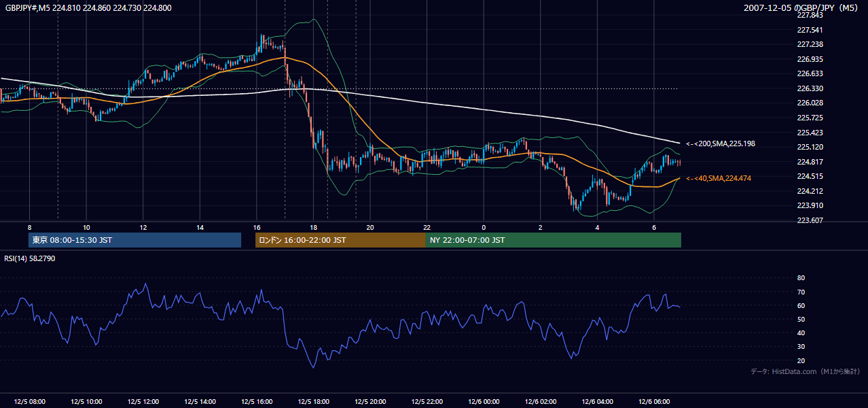Click the RSI 30 level label

pos(801,347)
